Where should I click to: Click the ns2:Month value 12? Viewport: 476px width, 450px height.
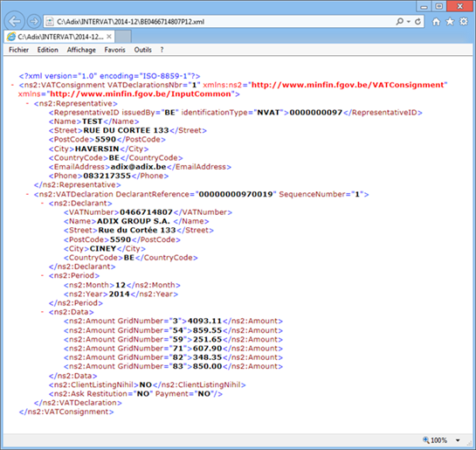(121, 285)
